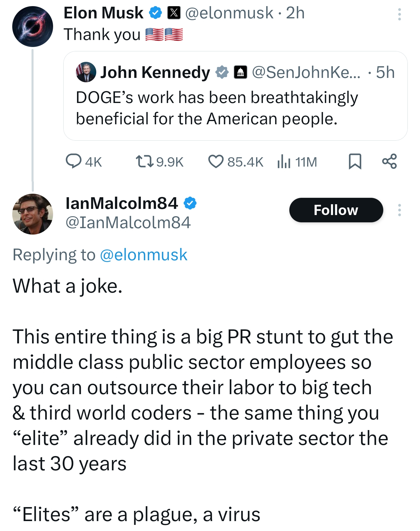420x531 pixels.
Task: Click Elon Musk's blue verified checkmark
Action: pos(155,13)
